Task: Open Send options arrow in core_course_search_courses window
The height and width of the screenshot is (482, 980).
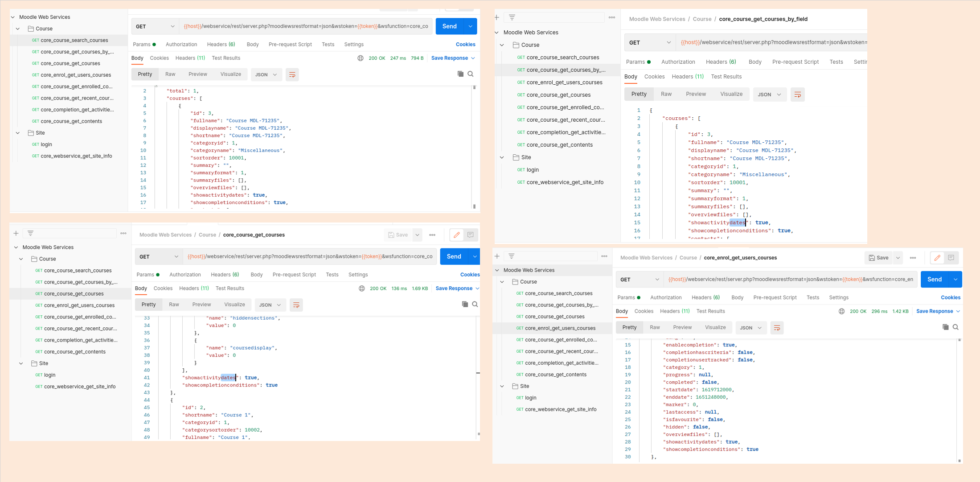Action: click(471, 26)
